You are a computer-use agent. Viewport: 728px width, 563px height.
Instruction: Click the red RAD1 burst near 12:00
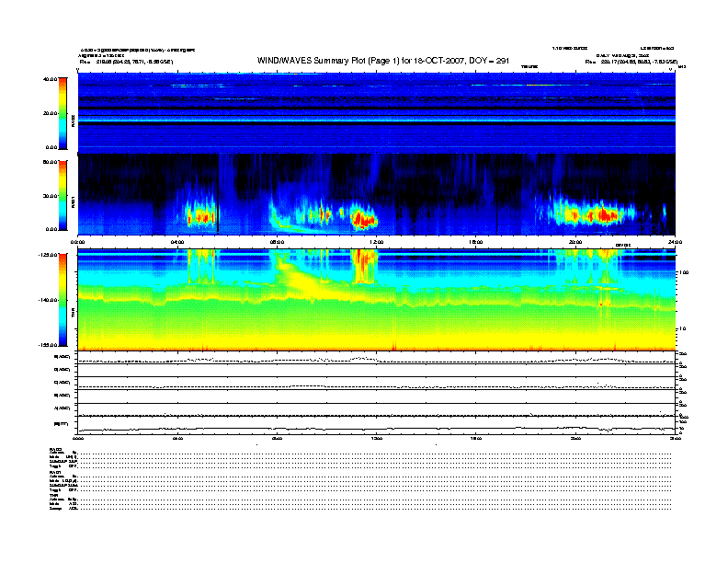coord(363,220)
